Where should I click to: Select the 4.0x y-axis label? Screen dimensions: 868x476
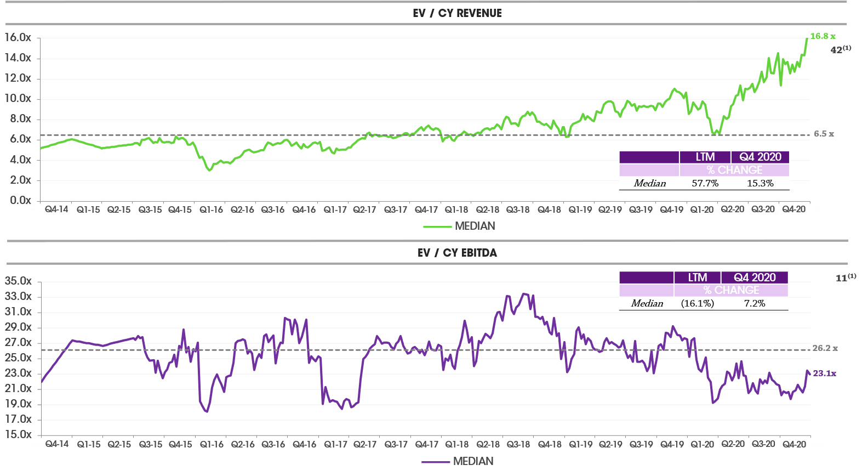[x=20, y=160]
